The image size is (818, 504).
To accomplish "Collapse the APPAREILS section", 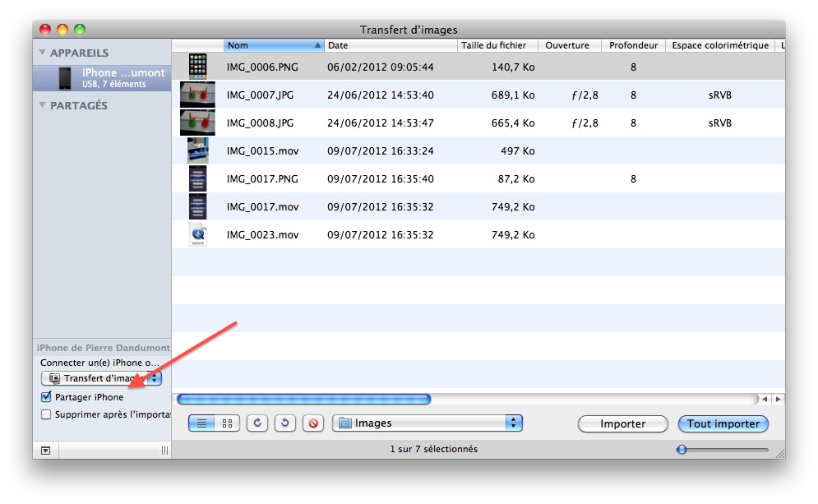I will click(43, 53).
